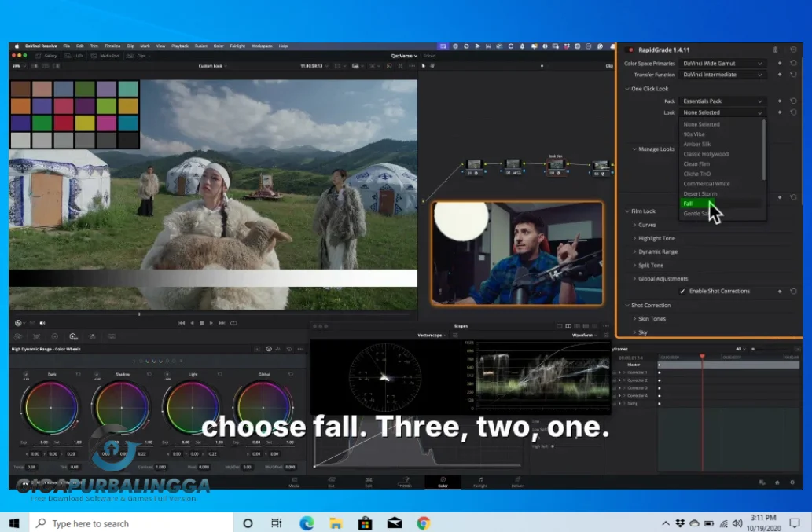Screen dimensions: 812x532
Task: Reset the Transfer Function setting
Action: click(x=793, y=75)
